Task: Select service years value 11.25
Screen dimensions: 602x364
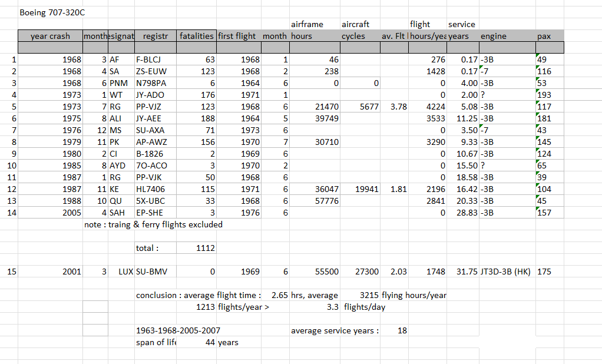Action: (x=463, y=118)
